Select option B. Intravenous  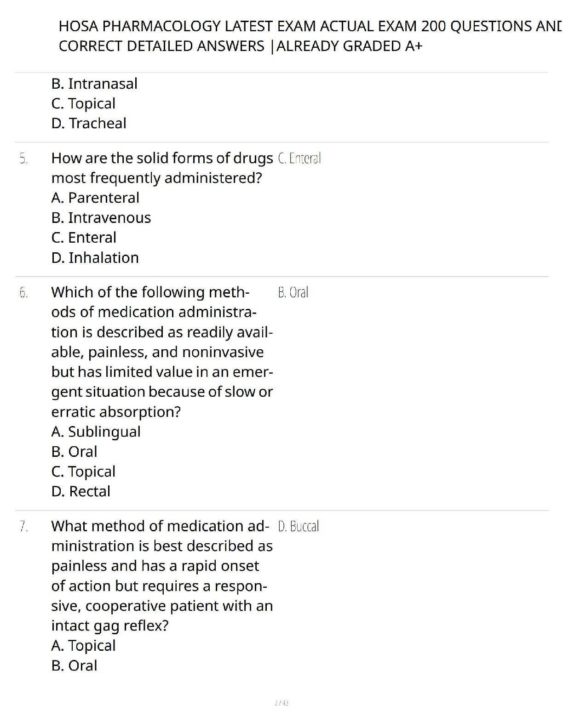tap(101, 218)
